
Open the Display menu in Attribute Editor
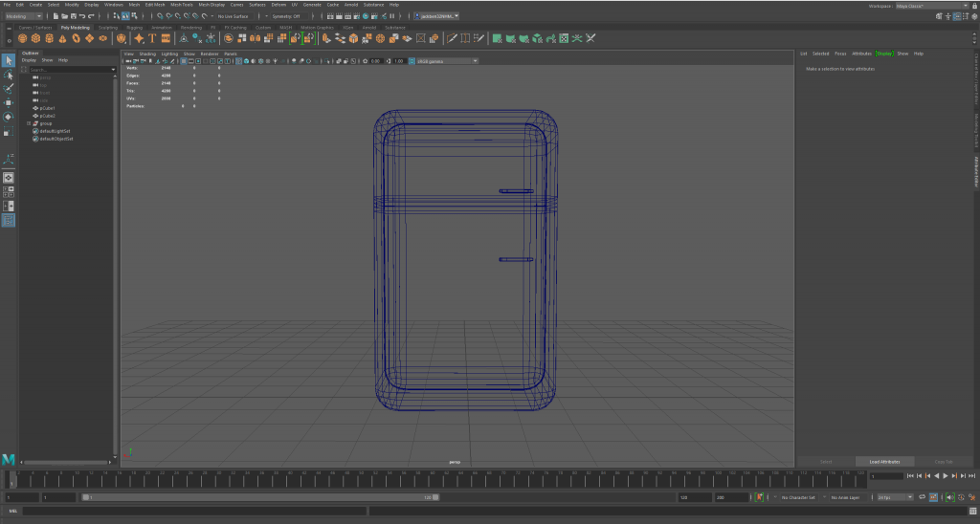tap(882, 54)
